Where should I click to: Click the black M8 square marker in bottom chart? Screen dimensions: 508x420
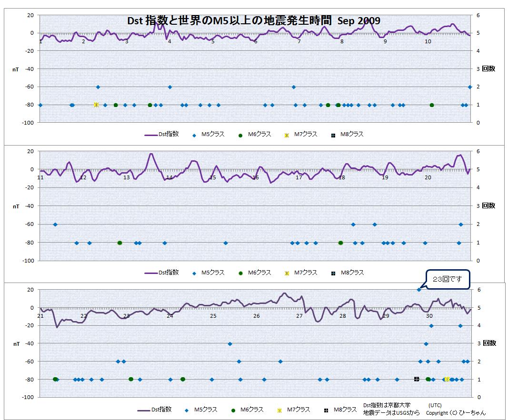[x=417, y=379]
